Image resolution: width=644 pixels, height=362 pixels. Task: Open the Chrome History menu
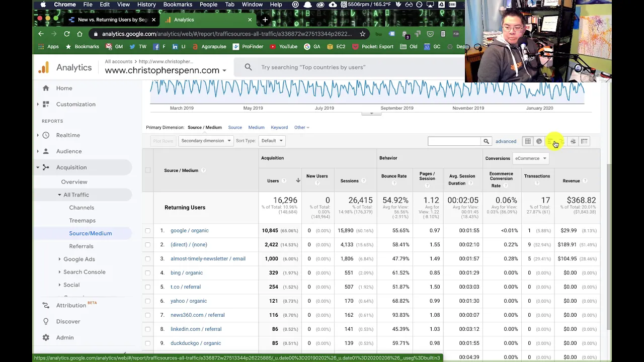(x=146, y=5)
